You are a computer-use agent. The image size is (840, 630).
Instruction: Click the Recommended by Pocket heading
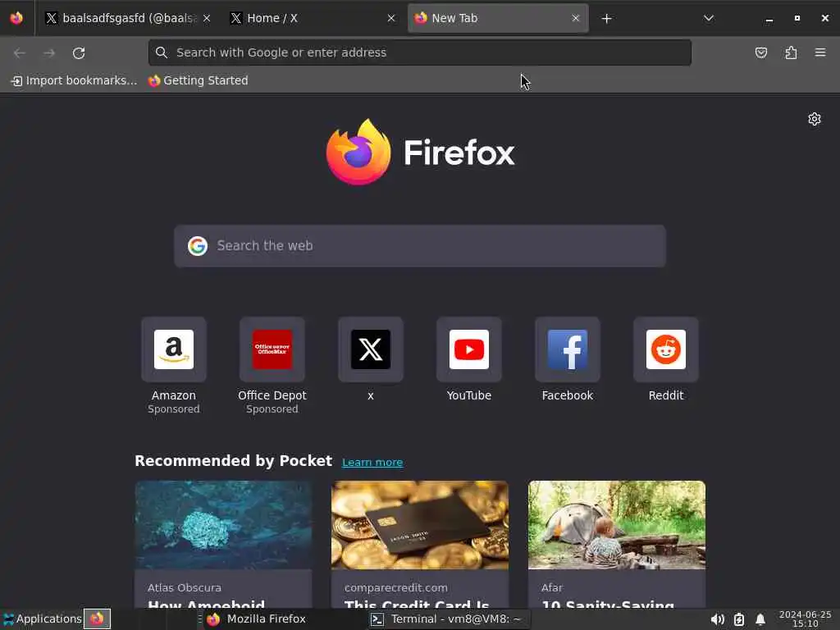click(x=233, y=461)
